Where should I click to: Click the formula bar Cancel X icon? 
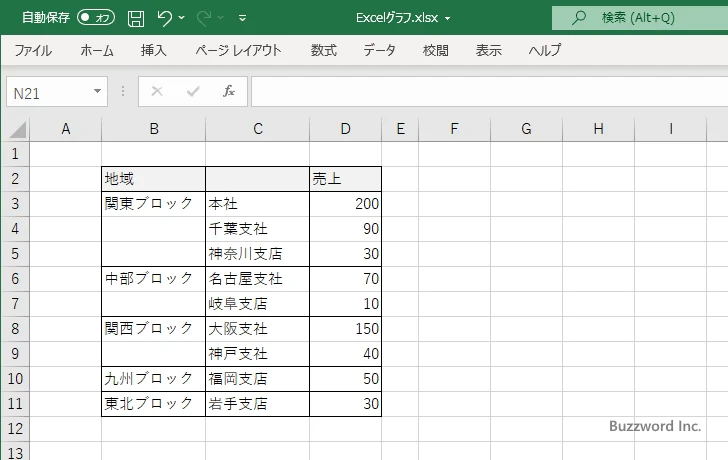click(157, 91)
